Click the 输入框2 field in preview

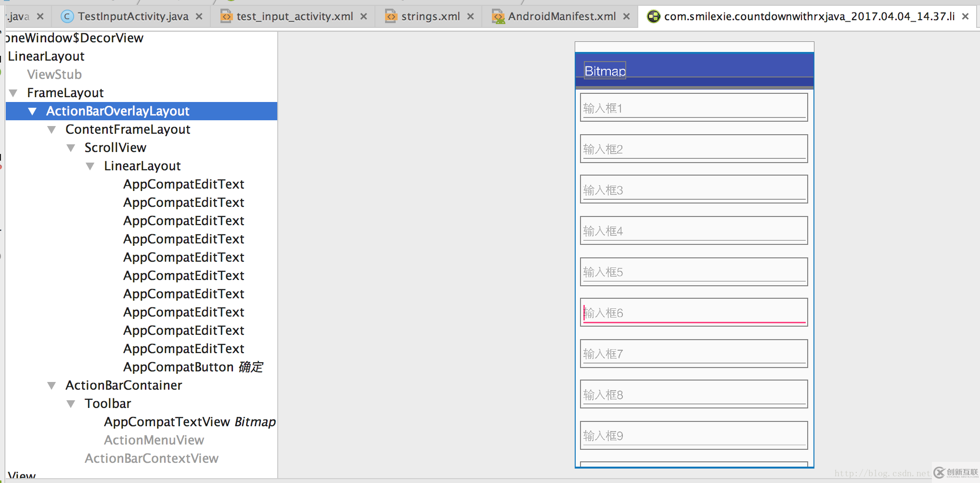(694, 148)
